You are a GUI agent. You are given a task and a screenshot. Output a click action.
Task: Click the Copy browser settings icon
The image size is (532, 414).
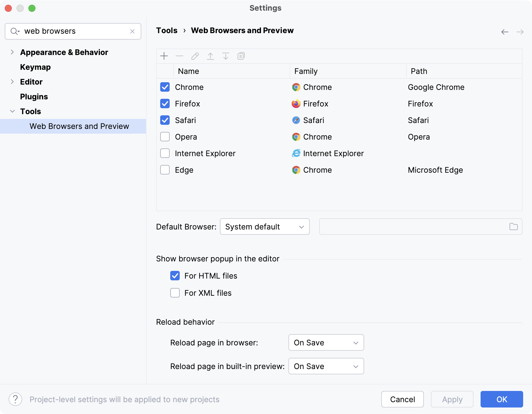(x=241, y=56)
